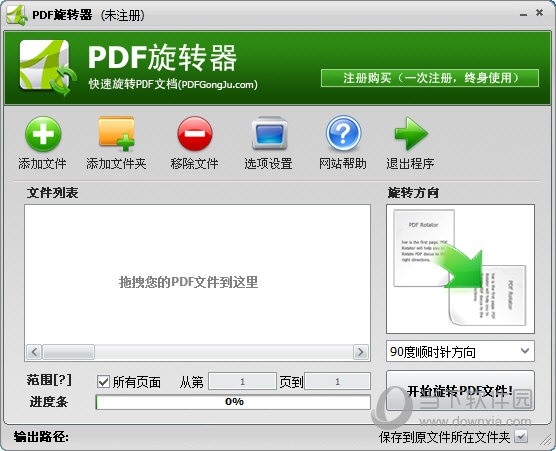Screen dimensions: 556x451
Task: Click the file list horizontal scrollbar thumb
Action: 68,352
